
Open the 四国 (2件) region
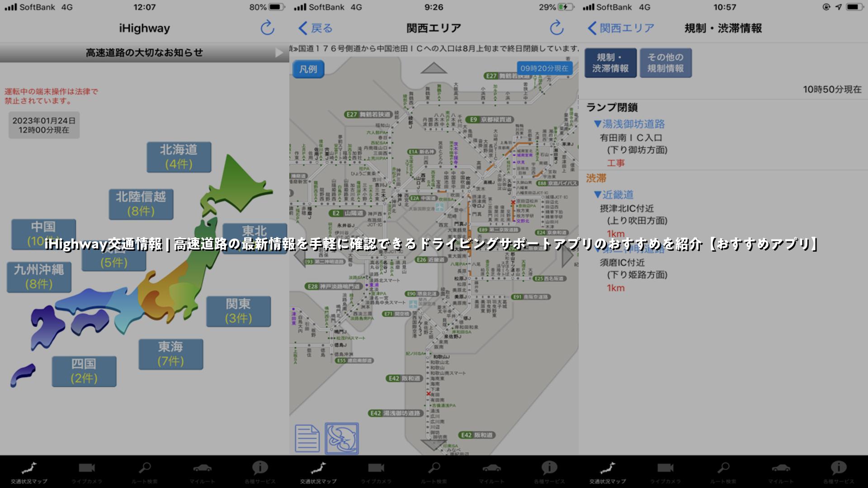84,371
